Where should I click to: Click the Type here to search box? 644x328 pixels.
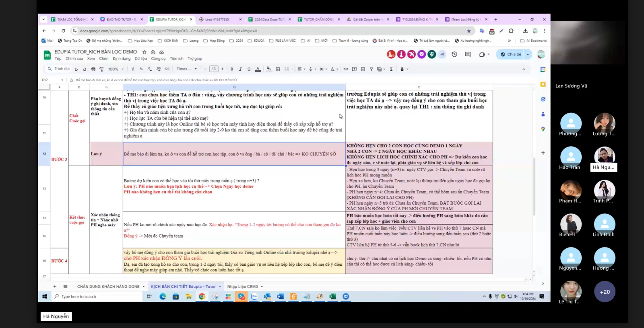pos(97,297)
